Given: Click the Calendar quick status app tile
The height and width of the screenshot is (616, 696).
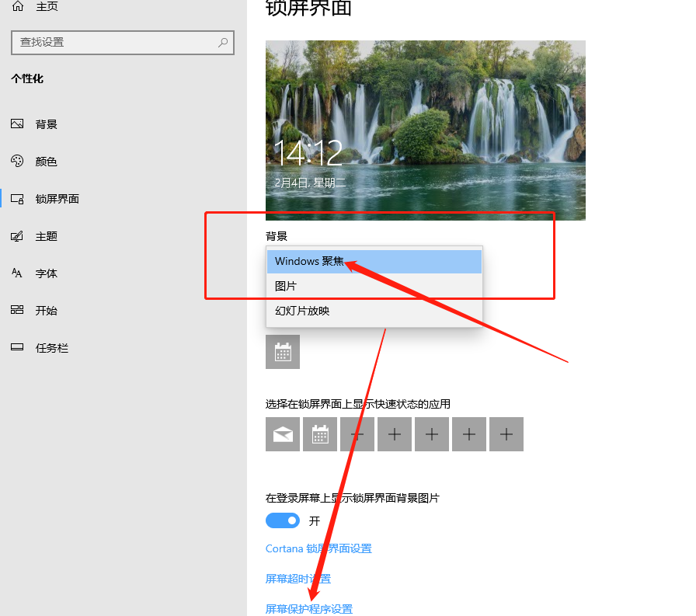Looking at the screenshot, I should [x=320, y=434].
